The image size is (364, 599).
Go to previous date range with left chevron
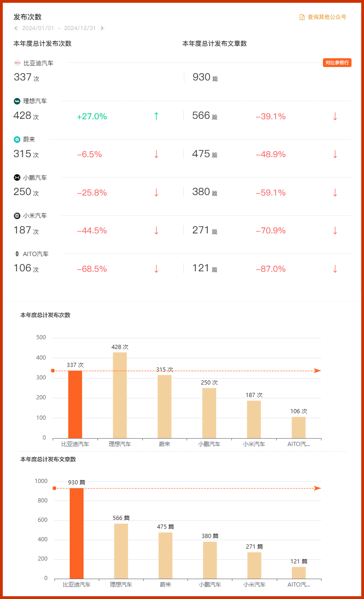16,28
